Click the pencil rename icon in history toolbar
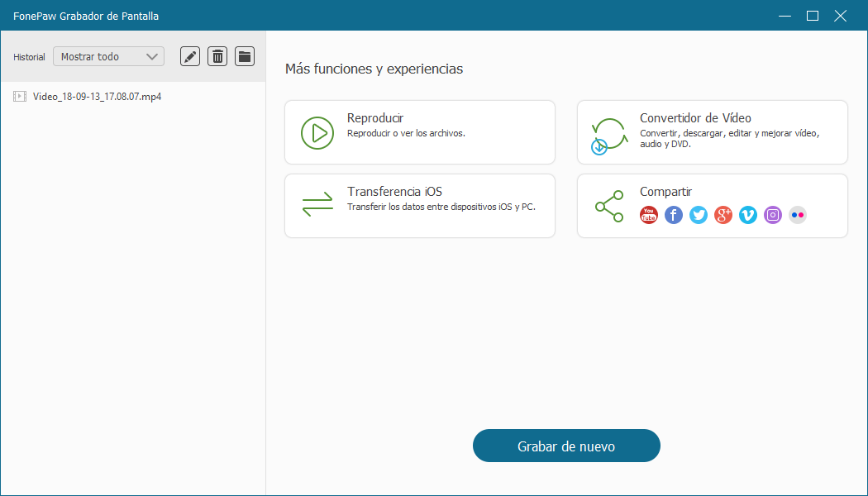 click(190, 56)
